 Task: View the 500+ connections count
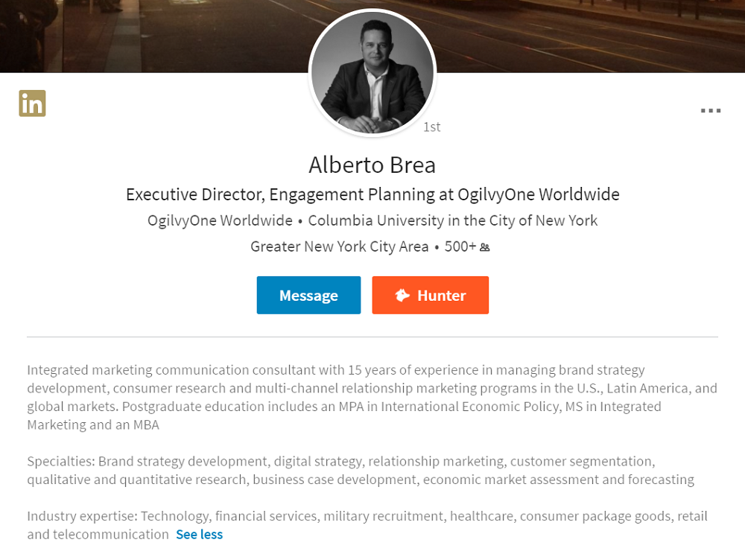[x=460, y=246]
